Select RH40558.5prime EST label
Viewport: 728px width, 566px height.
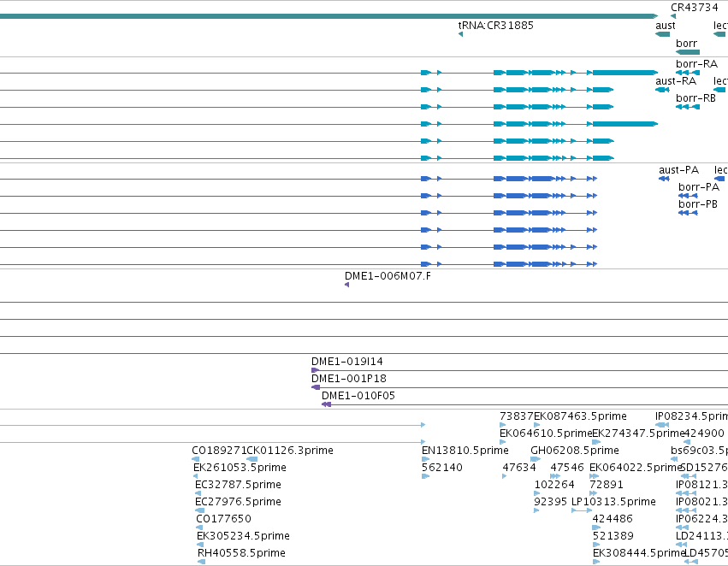[x=241, y=553]
